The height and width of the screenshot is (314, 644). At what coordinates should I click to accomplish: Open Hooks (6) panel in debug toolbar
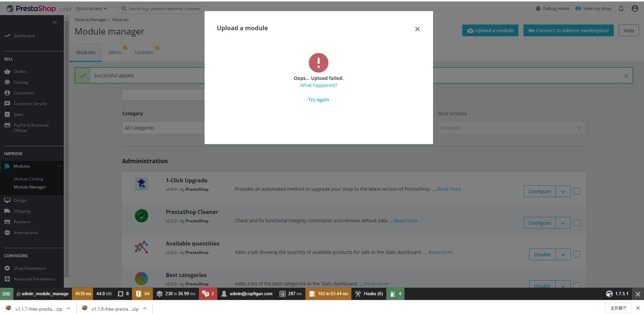point(369,294)
